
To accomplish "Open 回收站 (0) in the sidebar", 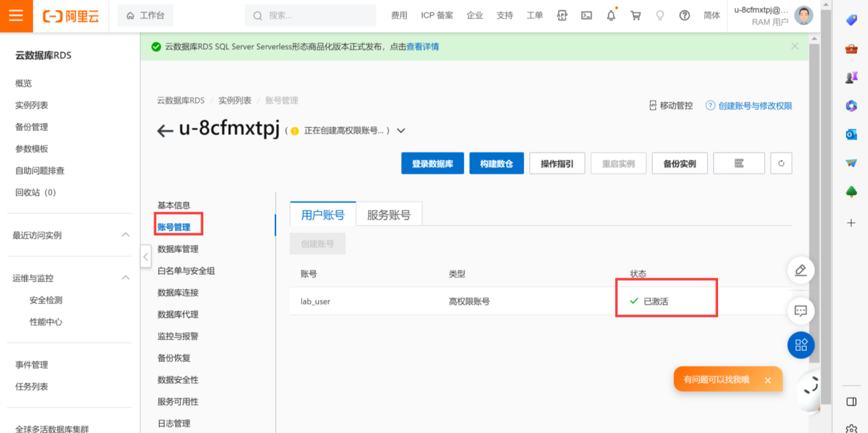I will [x=35, y=193].
